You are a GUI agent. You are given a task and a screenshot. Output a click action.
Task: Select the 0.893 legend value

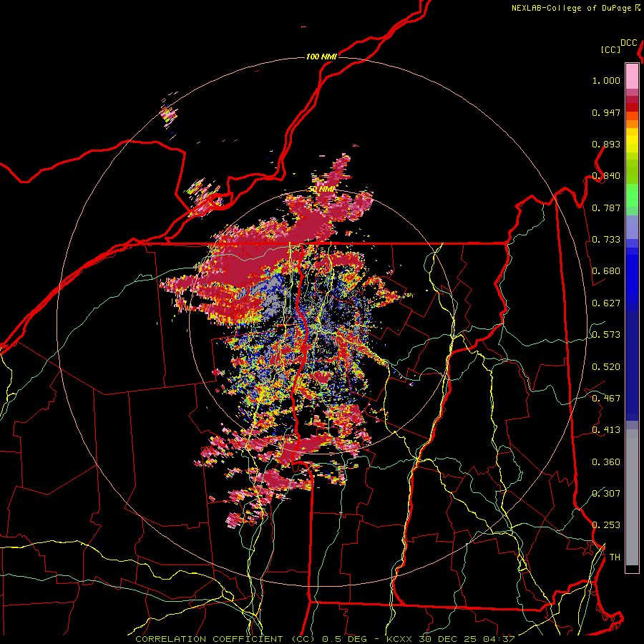pyautogui.click(x=606, y=144)
